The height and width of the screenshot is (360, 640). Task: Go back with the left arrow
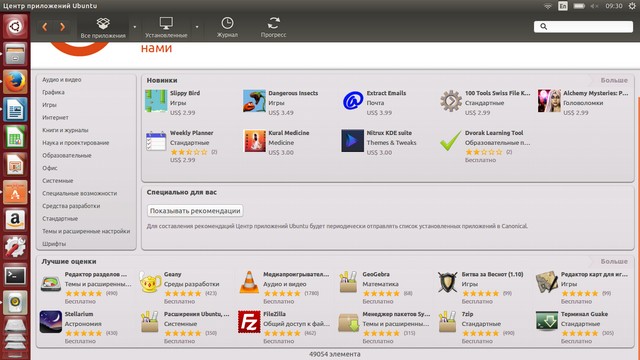pyautogui.click(x=45, y=27)
